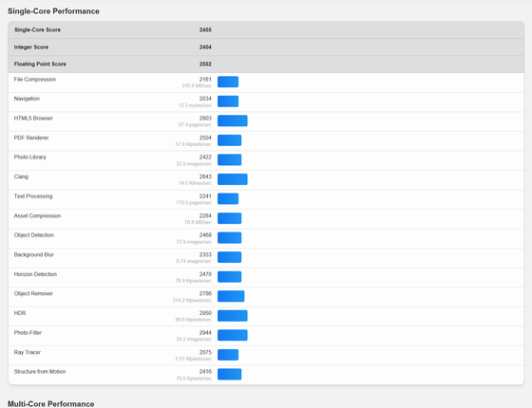Click the Clang benchmark bar
The image size is (532, 408).
[x=233, y=179]
